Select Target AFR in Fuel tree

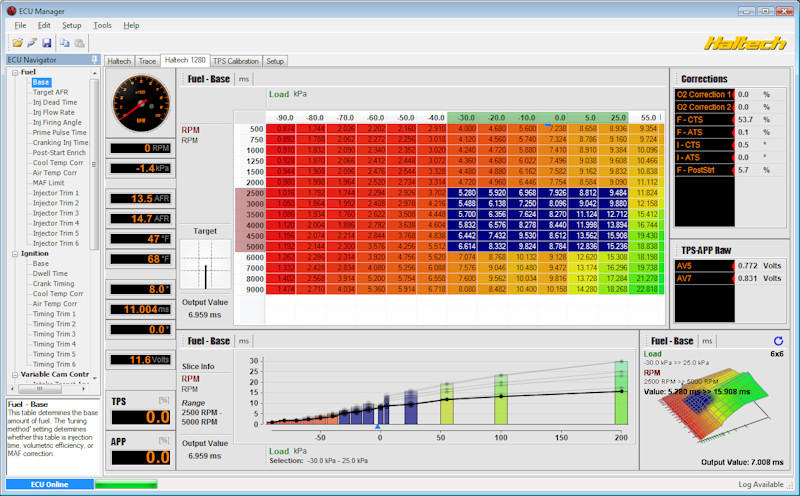(x=51, y=92)
